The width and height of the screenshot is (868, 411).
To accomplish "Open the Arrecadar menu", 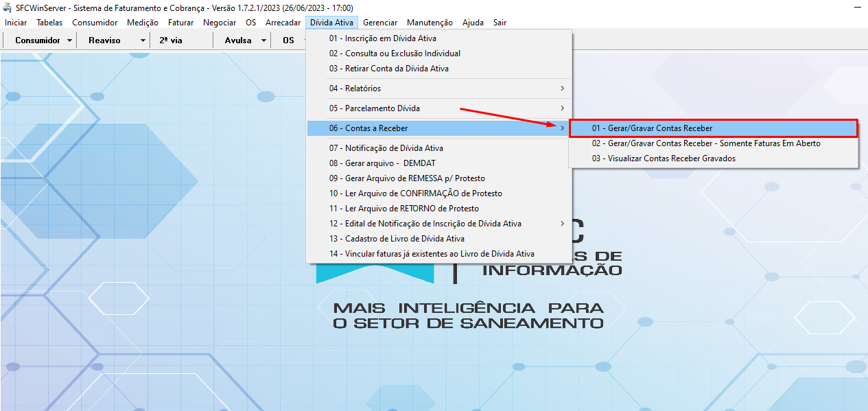I will 283,22.
